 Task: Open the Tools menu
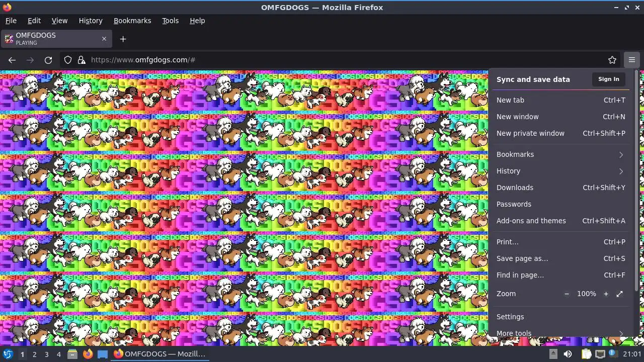pyautogui.click(x=170, y=21)
